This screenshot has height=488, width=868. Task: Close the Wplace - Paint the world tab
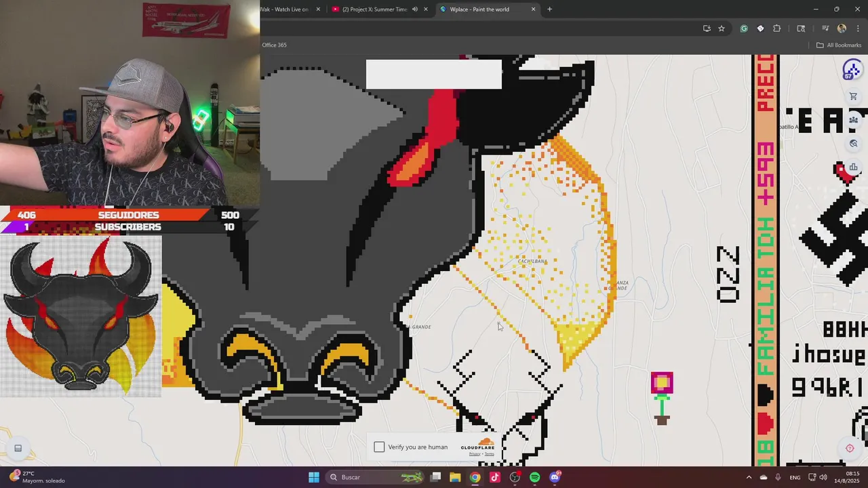[x=533, y=9]
